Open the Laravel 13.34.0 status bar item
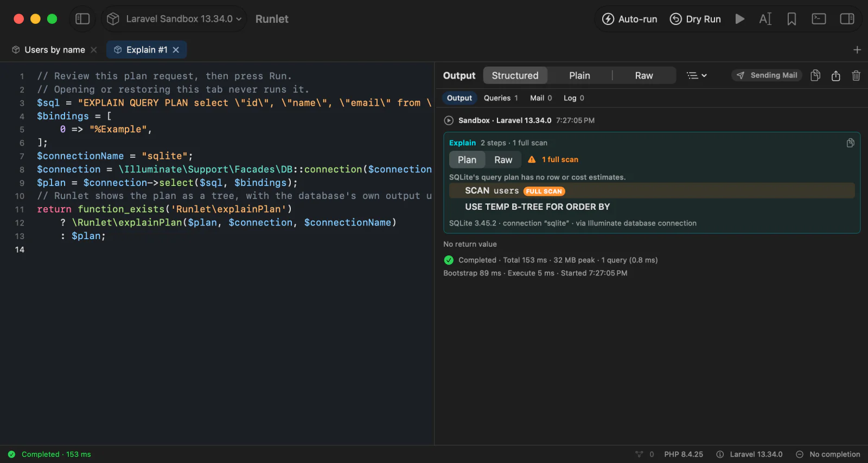This screenshot has height=463, width=868. point(749,454)
